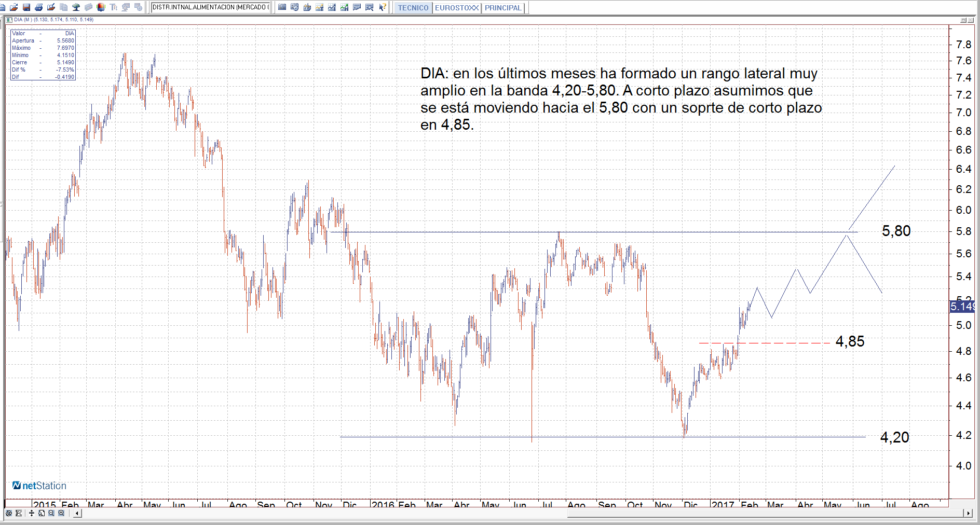
Task: Click the DIA (M) chart title icon
Action: [x=9, y=20]
